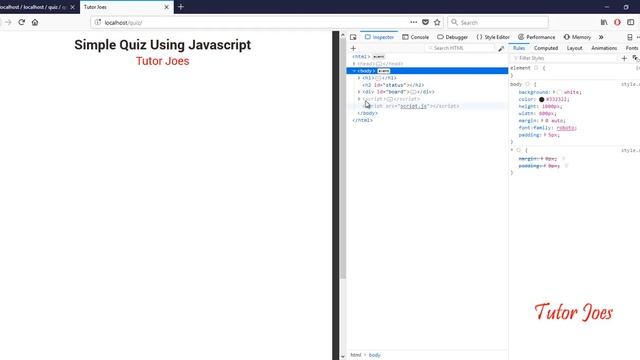The image size is (640, 360).
Task: Click the site information icon in URL bar
Action: [x=98, y=22]
